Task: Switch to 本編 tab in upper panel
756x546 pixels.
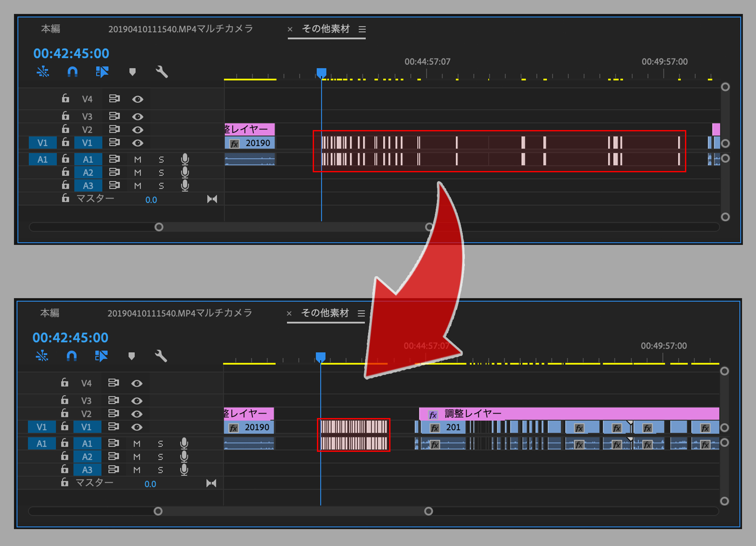Action: click(50, 29)
